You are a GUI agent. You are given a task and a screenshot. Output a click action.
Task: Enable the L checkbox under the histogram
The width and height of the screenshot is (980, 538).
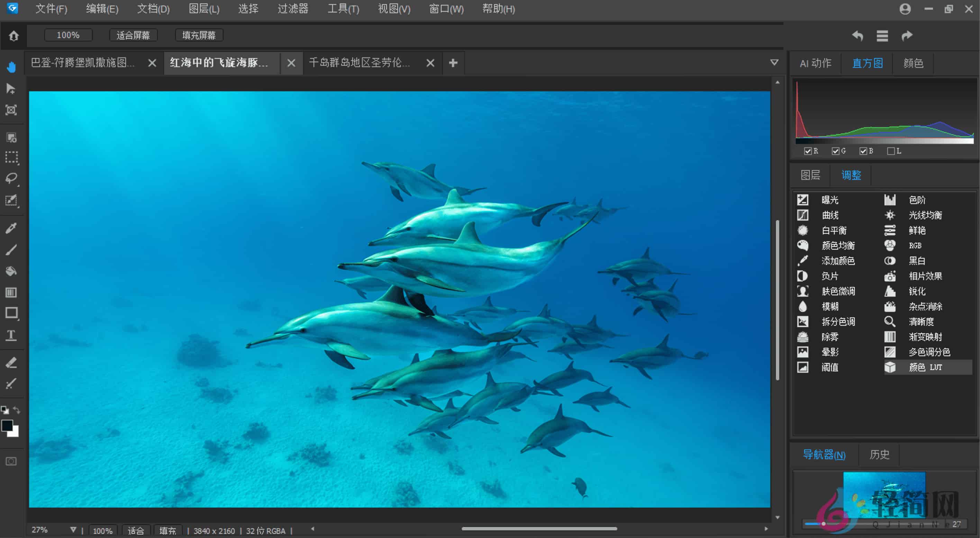(x=891, y=150)
